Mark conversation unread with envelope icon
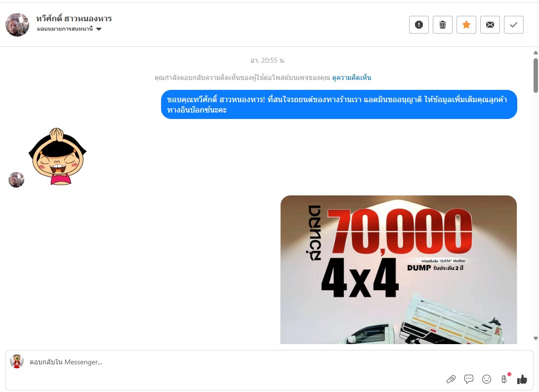Screen dimensions: 539x392 tap(490, 25)
